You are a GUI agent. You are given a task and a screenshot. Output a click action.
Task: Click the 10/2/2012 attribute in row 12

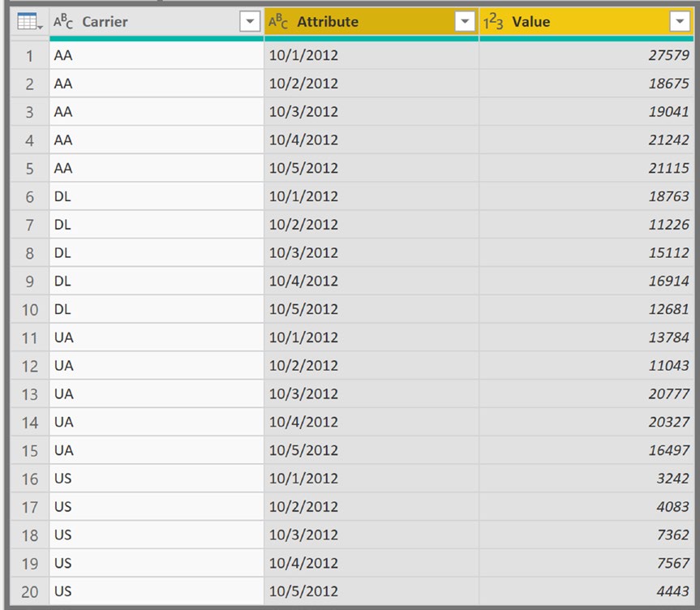pyautogui.click(x=371, y=366)
